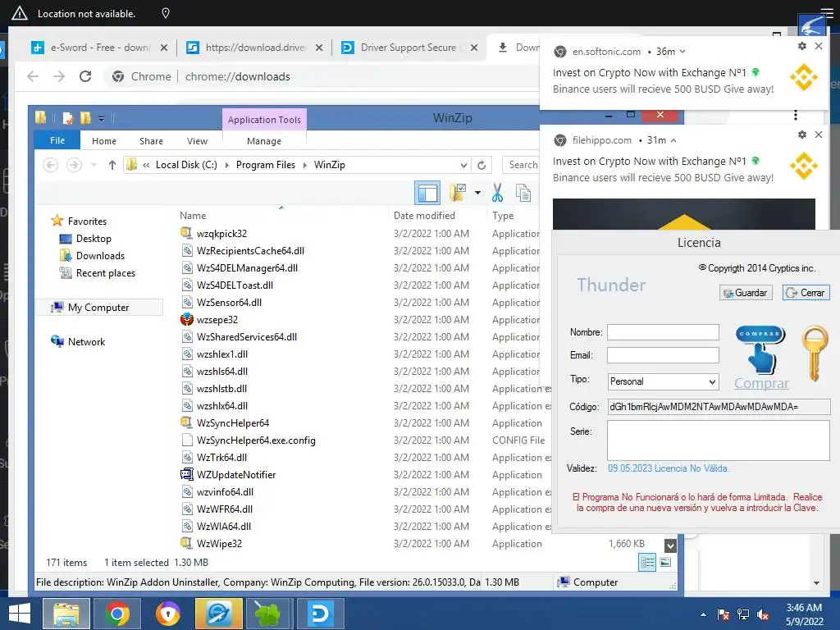Viewport: 840px width, 630px height.
Task: Select the WzSyncHelper64 application icon
Action: click(186, 422)
